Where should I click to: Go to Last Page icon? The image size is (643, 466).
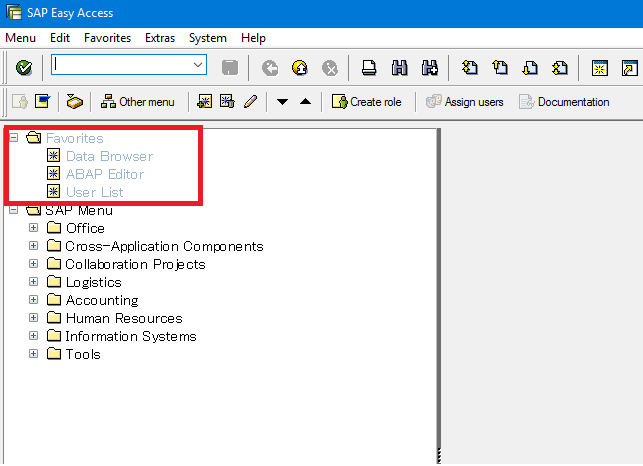pyautogui.click(x=560, y=67)
